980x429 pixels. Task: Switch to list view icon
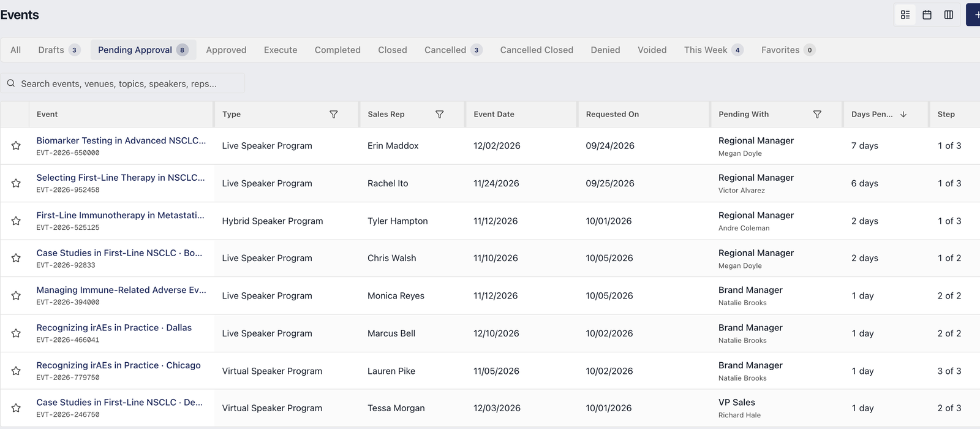coord(905,15)
